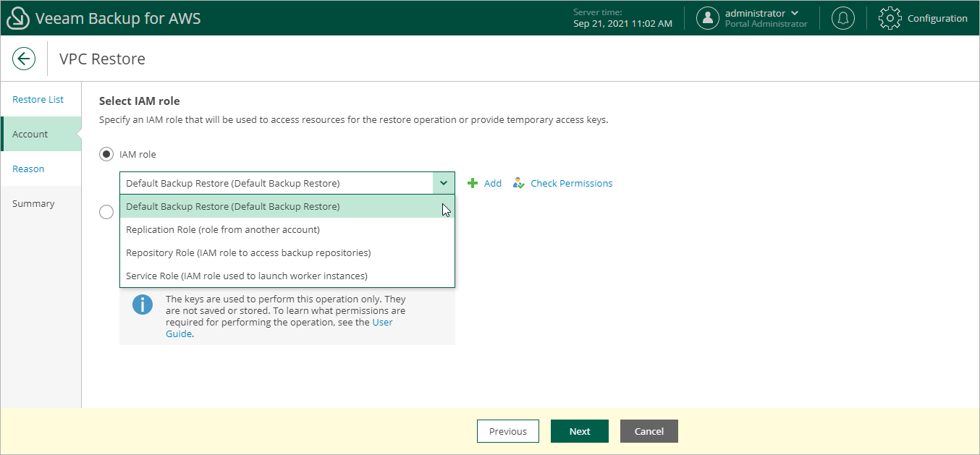This screenshot has height=455, width=980.
Task: Go back using the circular arrow button
Action: (x=24, y=59)
